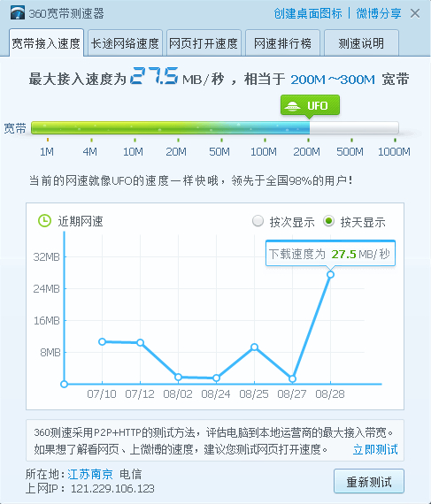This screenshot has width=431, height=504.
Task: Click the 10M scale label
Action: point(133,151)
